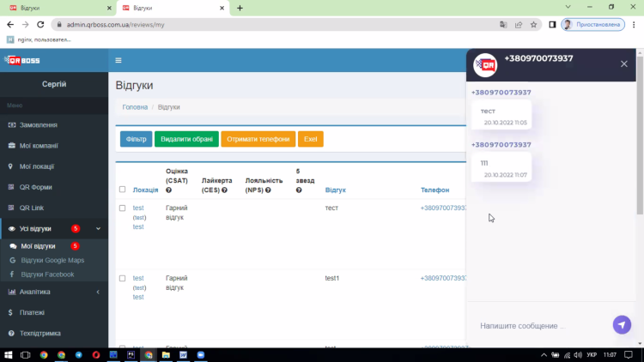This screenshot has width=644, height=362.
Task: Toggle the hamburger sidebar menu icon
Action: pyautogui.click(x=118, y=60)
